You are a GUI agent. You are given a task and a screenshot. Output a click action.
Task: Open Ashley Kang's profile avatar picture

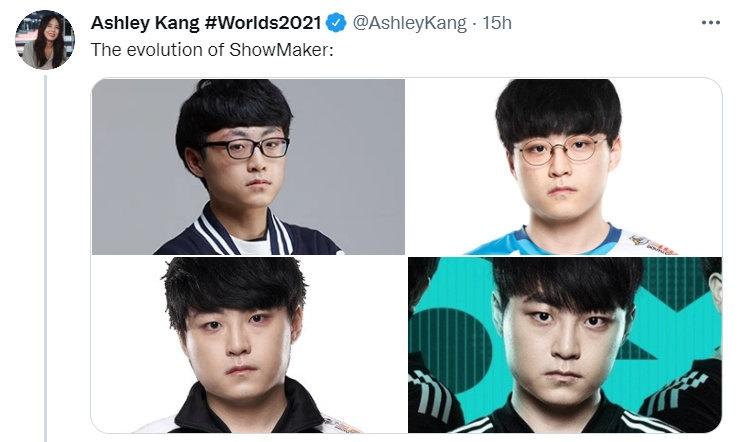click(45, 40)
